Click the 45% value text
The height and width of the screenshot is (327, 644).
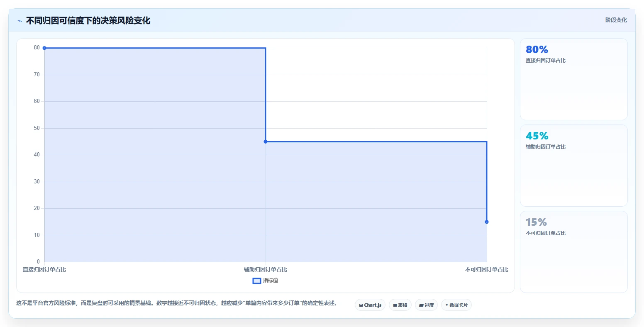click(537, 136)
